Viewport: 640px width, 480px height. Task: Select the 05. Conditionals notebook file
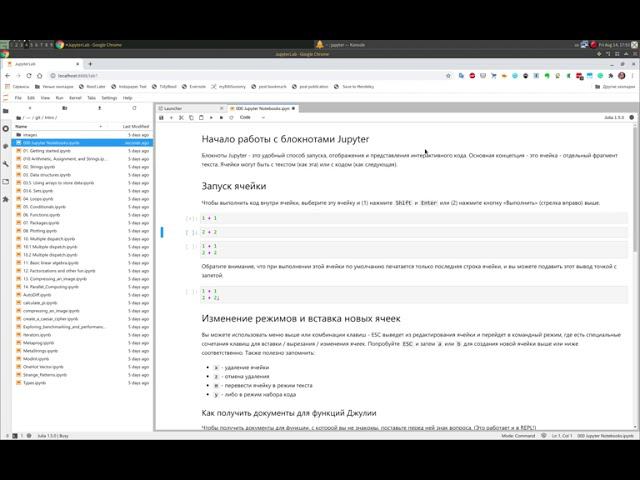click(x=82, y=207)
